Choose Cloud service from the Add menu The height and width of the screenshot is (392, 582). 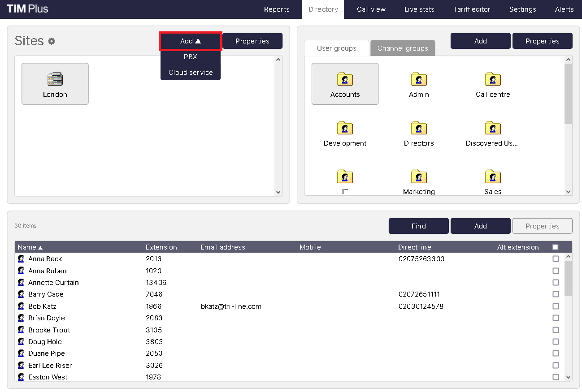[191, 73]
